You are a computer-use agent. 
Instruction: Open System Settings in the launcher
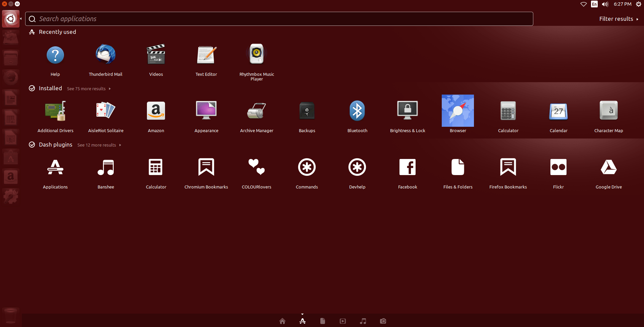coord(11,196)
